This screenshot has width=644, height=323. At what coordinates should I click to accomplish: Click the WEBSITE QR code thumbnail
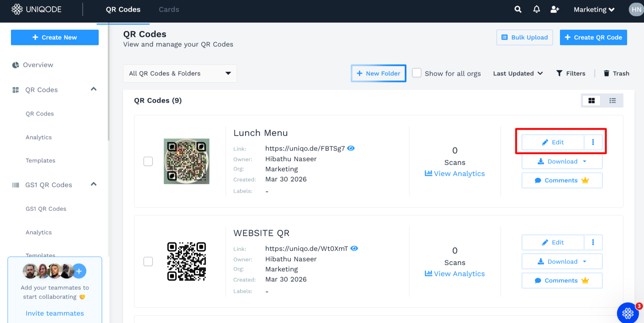point(186,261)
